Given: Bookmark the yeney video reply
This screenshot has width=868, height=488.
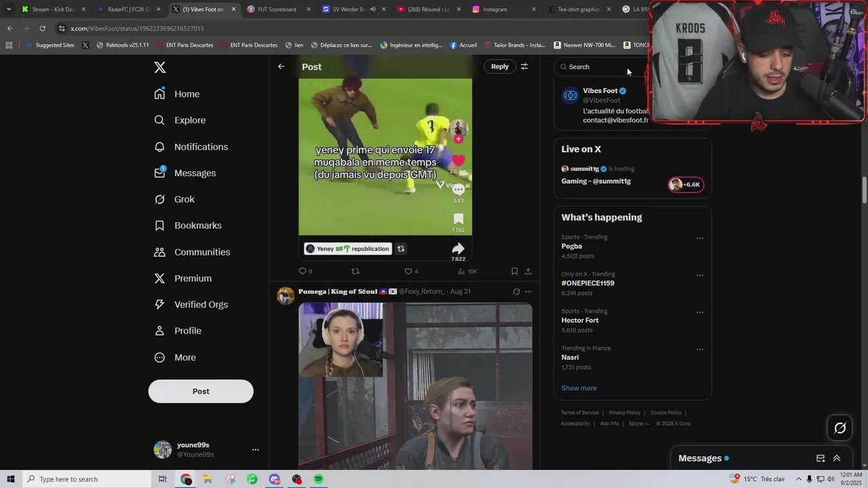Looking at the screenshot, I should click(514, 271).
